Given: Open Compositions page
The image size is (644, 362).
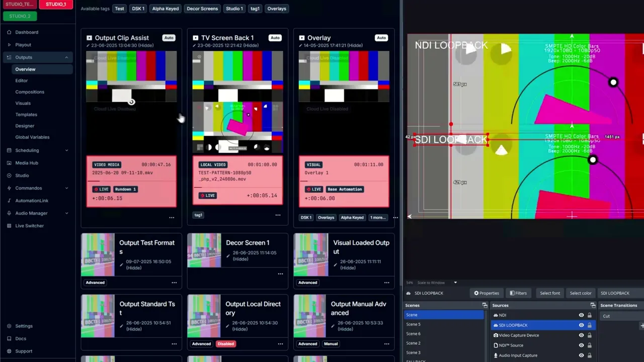Looking at the screenshot, I should click(30, 92).
